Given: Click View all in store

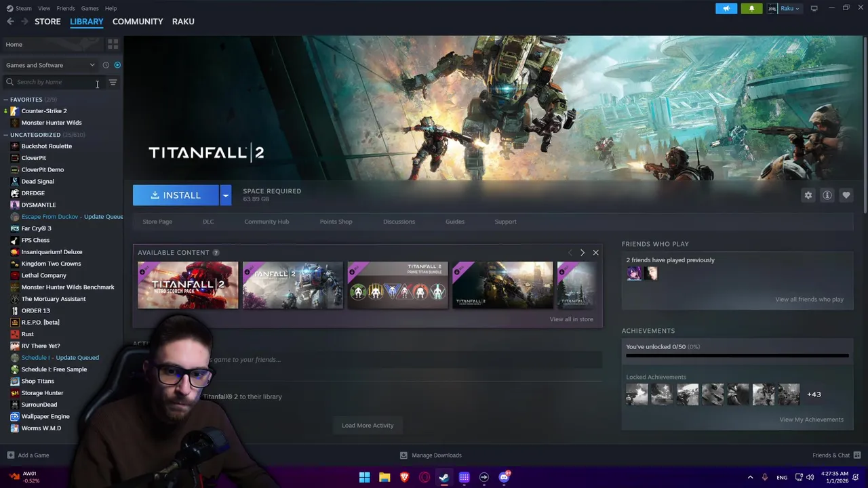Looking at the screenshot, I should click(x=571, y=319).
